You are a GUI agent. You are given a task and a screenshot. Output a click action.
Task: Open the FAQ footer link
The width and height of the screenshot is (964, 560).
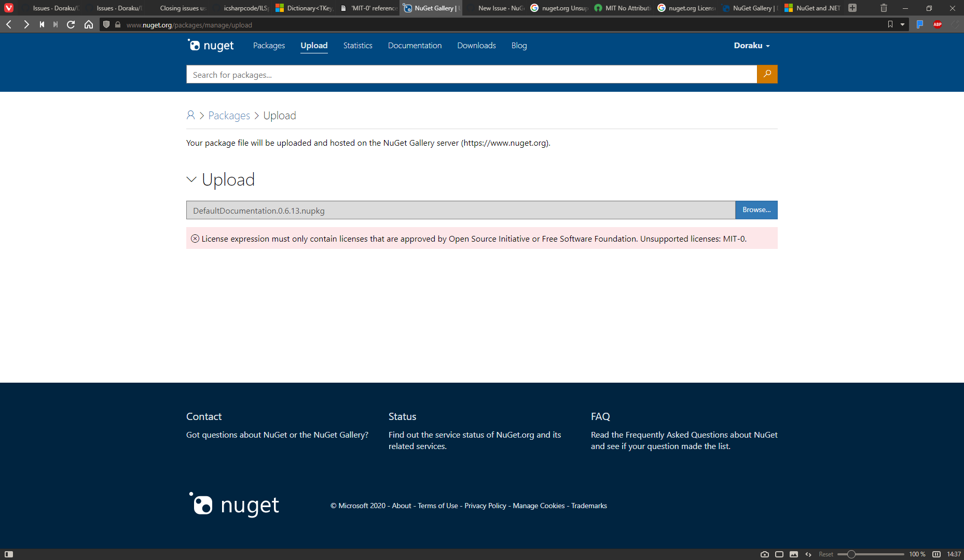pyautogui.click(x=600, y=416)
